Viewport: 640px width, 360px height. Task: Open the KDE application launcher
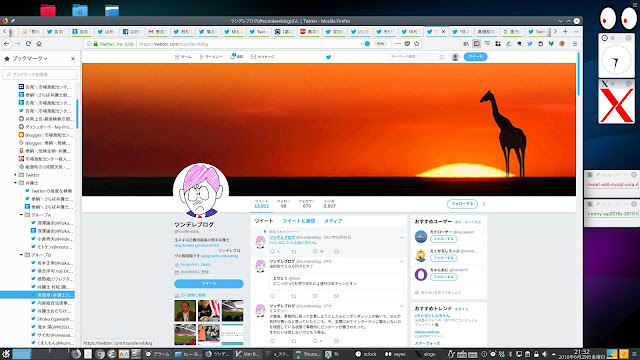(x=6, y=354)
